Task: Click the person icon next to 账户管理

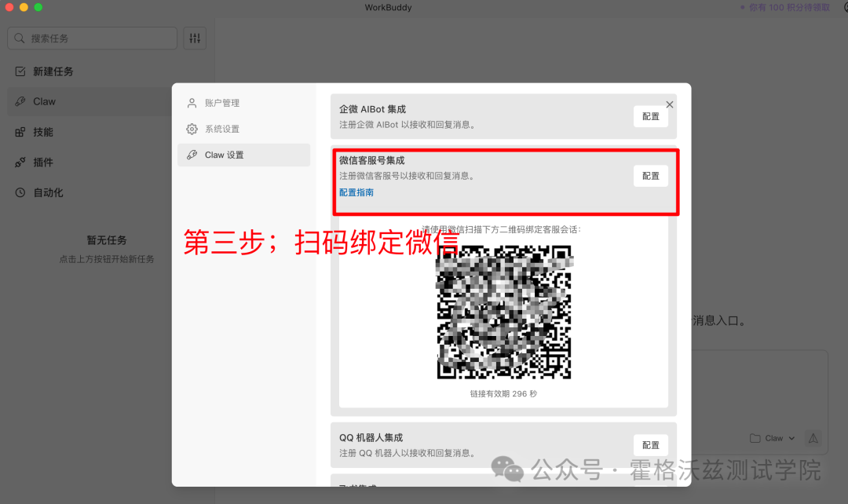Action: point(191,102)
